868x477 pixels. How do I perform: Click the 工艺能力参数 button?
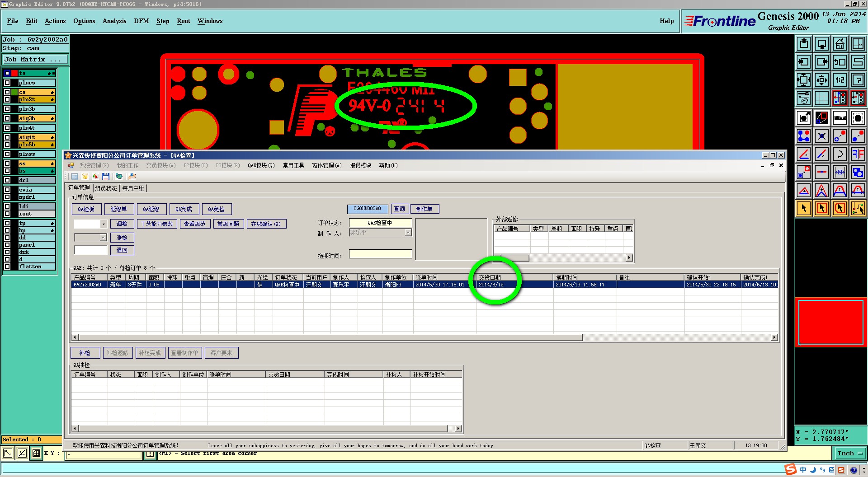(x=157, y=224)
